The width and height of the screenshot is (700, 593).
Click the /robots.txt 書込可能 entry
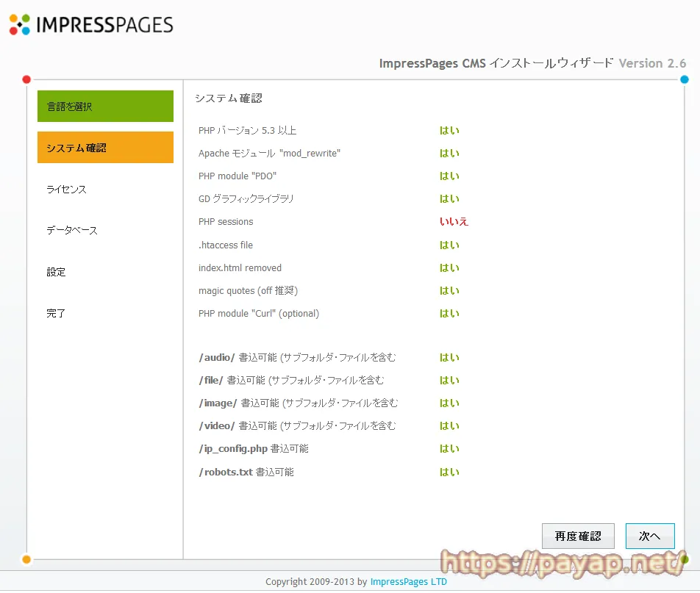[245, 472]
